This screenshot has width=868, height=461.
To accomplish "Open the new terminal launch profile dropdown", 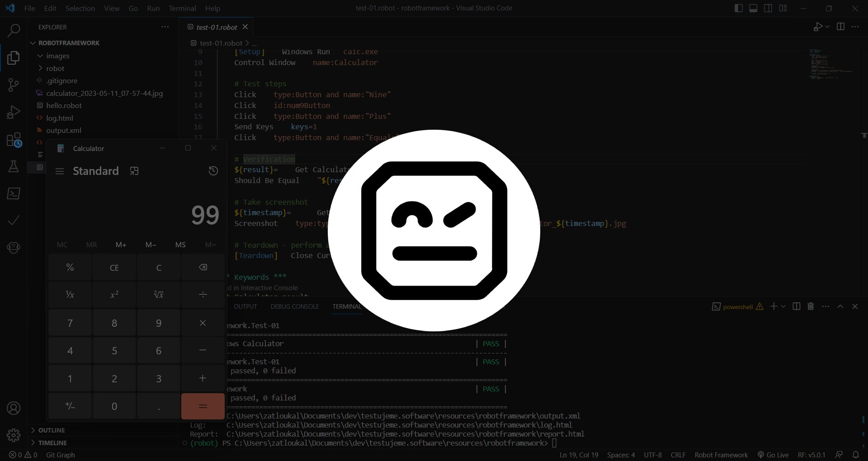I will pyautogui.click(x=783, y=306).
